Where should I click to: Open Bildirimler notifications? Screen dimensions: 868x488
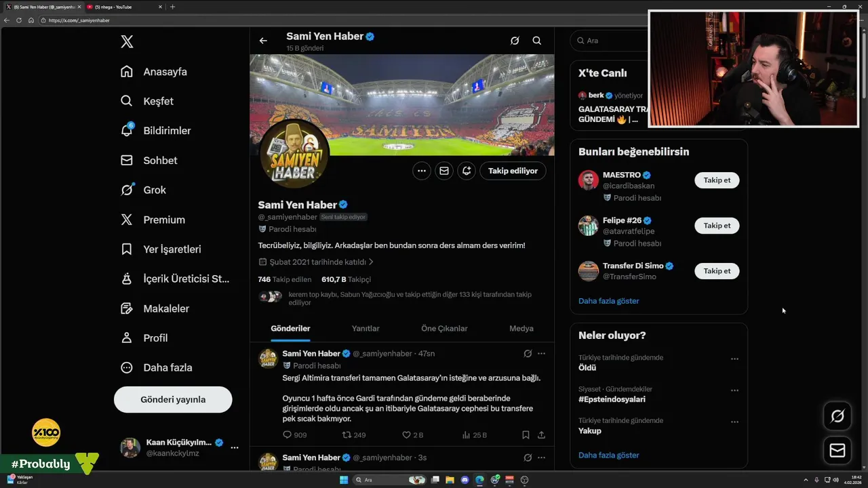[x=155, y=131]
